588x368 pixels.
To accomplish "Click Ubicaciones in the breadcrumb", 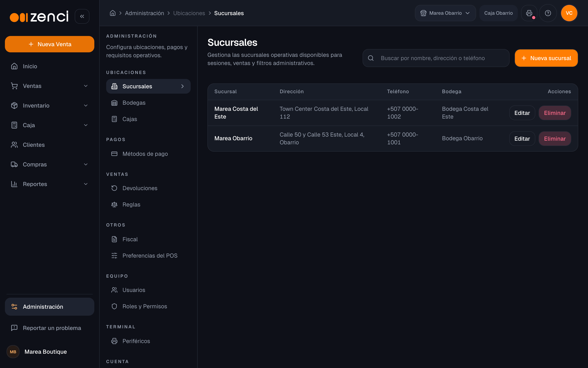I will coord(189,13).
